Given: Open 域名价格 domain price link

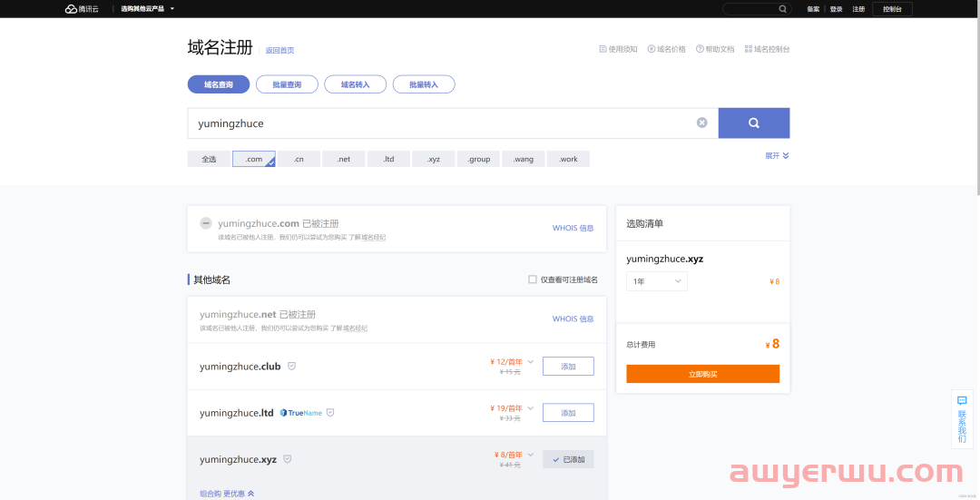Looking at the screenshot, I should pos(666,49).
